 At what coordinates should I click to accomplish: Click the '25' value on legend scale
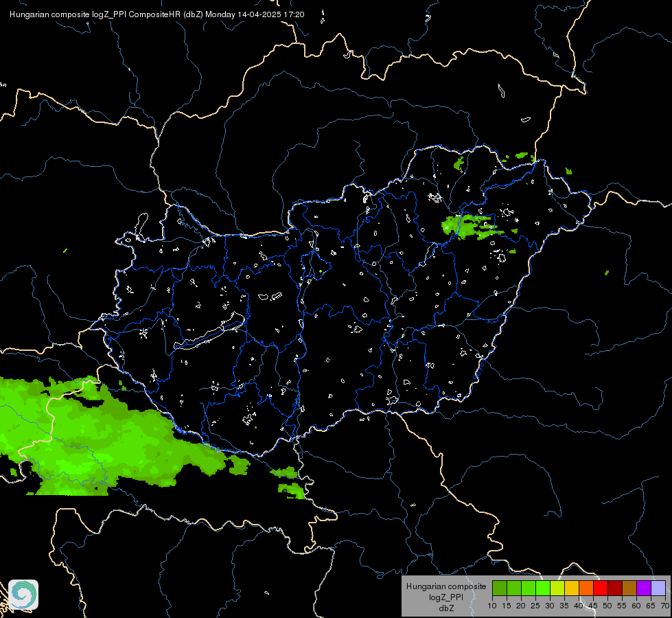click(x=535, y=606)
